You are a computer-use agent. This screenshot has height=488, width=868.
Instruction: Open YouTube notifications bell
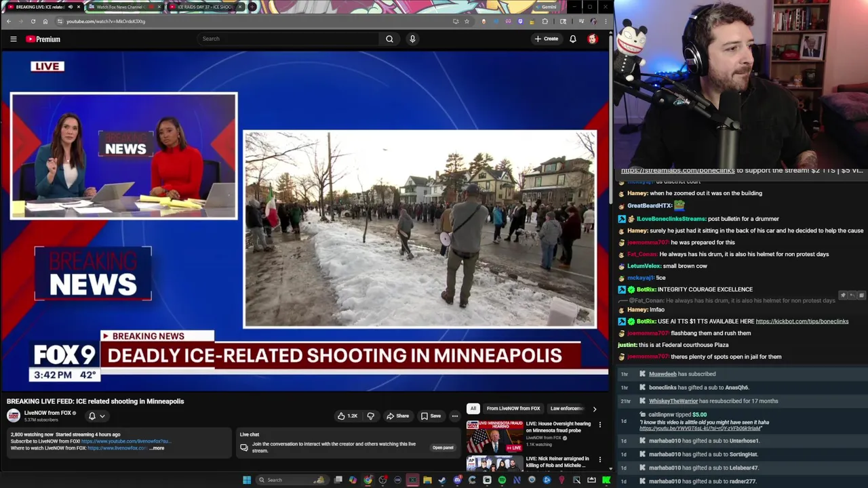pyautogui.click(x=573, y=39)
